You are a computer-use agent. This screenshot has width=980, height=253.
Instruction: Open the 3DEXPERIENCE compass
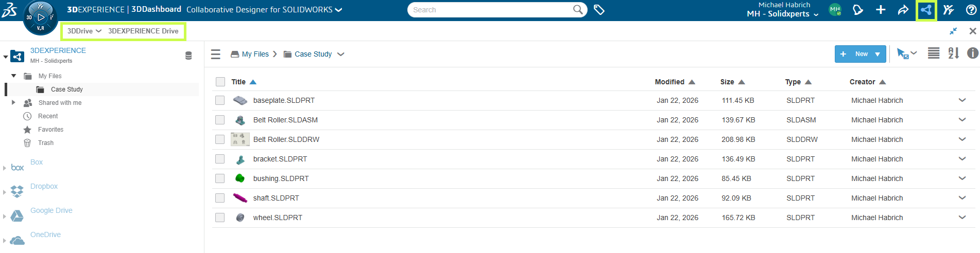click(41, 18)
